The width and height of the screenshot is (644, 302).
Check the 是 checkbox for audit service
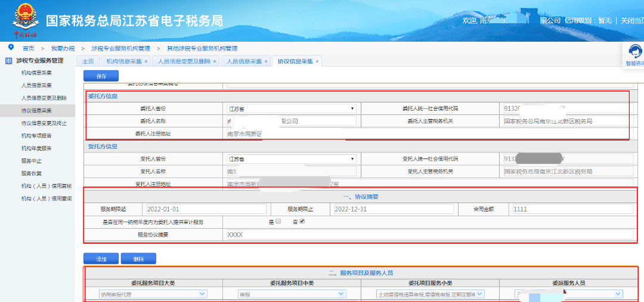tap(278, 222)
